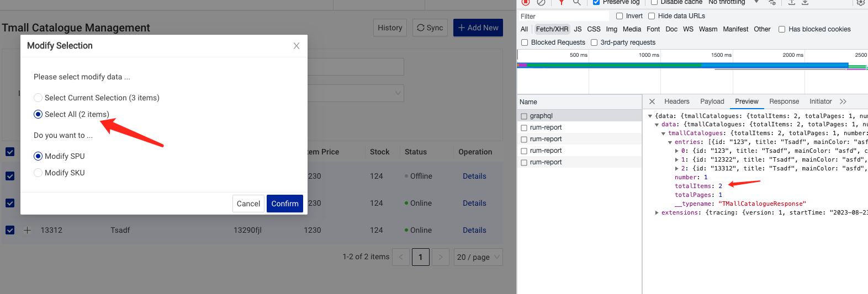Toggle the table header select-all checkbox

[10, 152]
